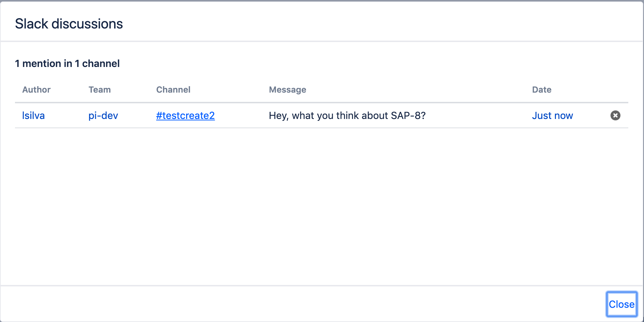The height and width of the screenshot is (322, 644).
Task: Open author profile lsilva
Action: pyautogui.click(x=33, y=115)
